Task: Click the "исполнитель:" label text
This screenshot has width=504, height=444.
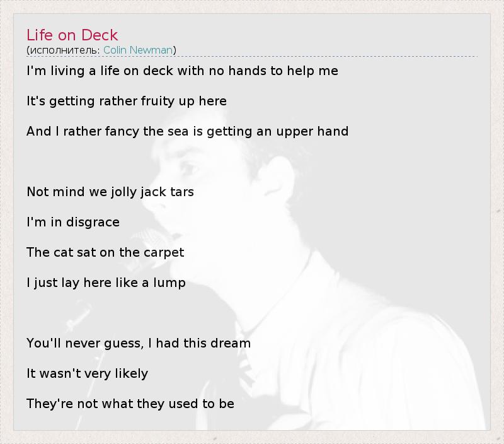Action: [x=64, y=50]
